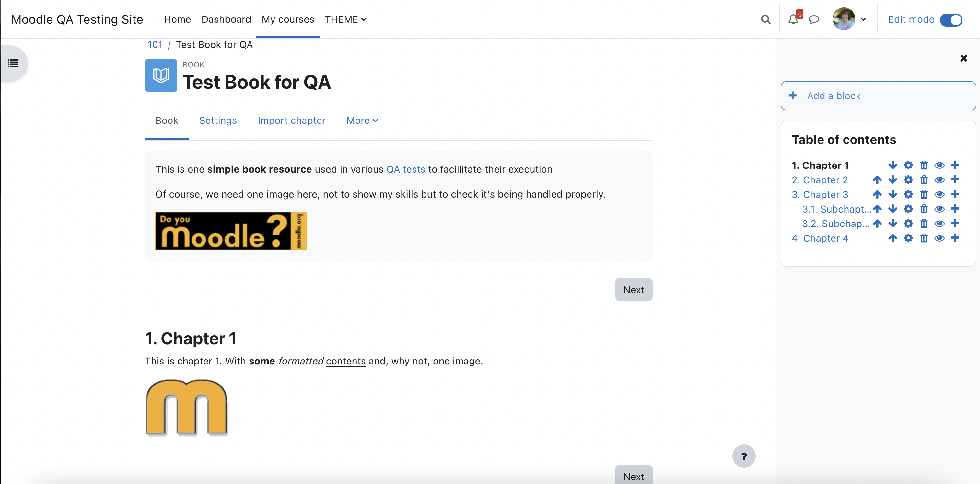980x484 pixels.
Task: Delete Chapter 2 with trash icon
Action: (x=924, y=180)
